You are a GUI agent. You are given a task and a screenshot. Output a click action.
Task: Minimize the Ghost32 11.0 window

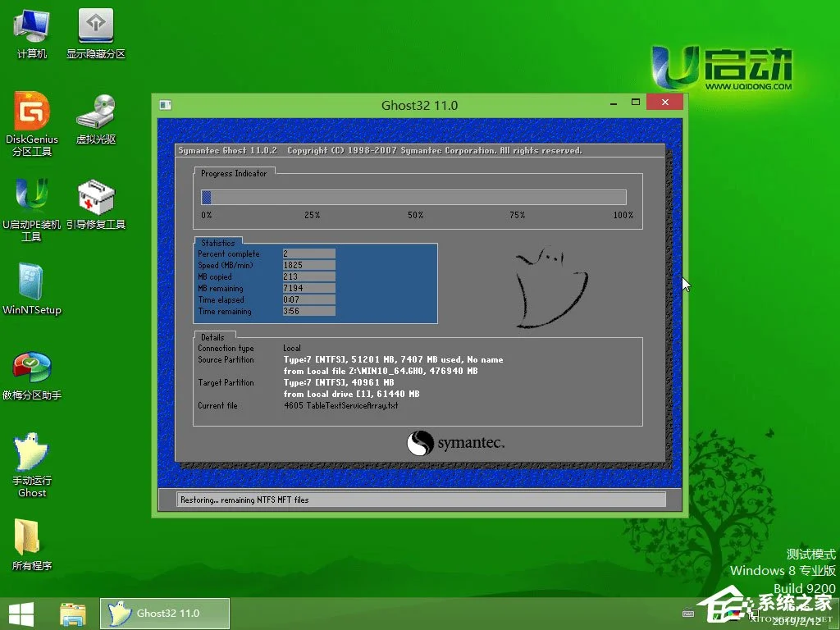[614, 103]
